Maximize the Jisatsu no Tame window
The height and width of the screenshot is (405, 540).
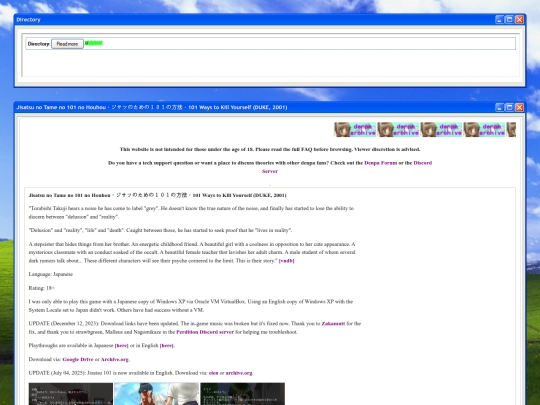click(x=510, y=107)
